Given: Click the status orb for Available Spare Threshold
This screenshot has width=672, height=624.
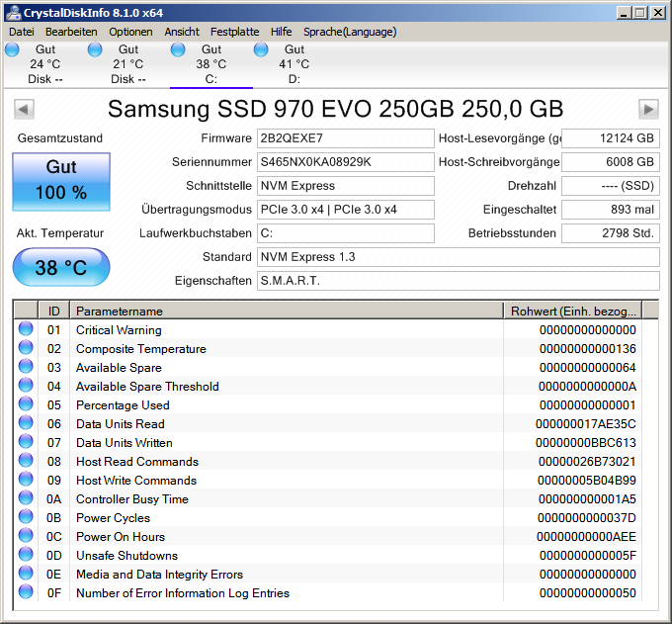Looking at the screenshot, I should [x=26, y=386].
